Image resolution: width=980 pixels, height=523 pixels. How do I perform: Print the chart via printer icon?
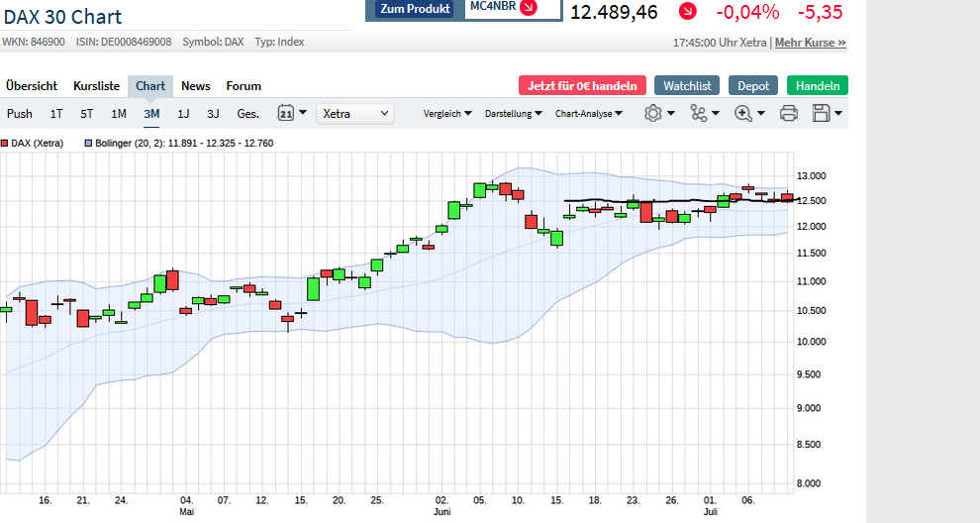click(x=789, y=114)
